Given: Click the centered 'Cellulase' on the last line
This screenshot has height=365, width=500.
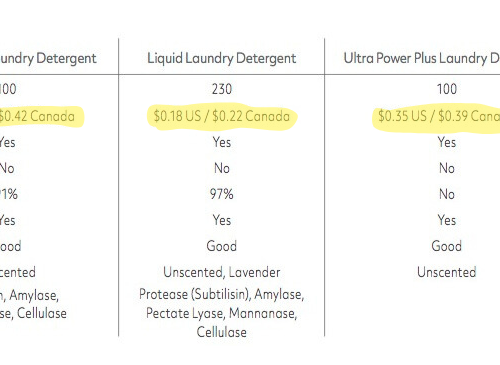Looking at the screenshot, I should (222, 332).
